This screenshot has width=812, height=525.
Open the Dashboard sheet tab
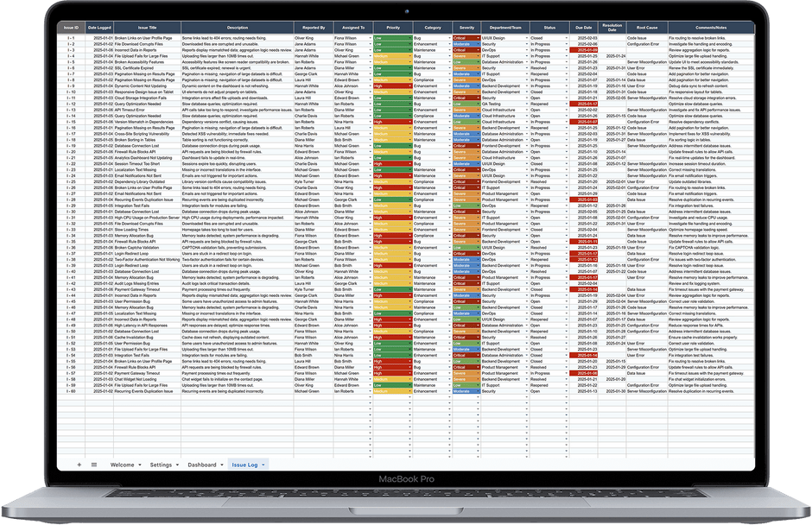203,463
